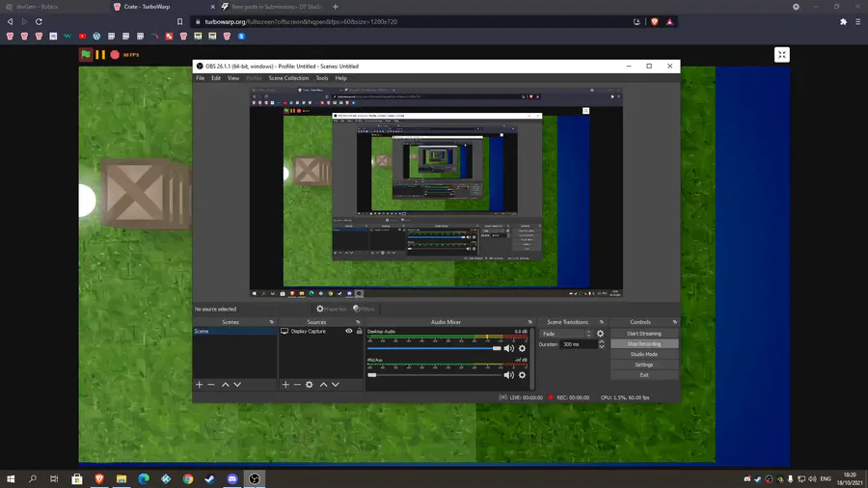This screenshot has width=868, height=488.
Task: Open the browser extensions puzzle icon
Action: 843,21
